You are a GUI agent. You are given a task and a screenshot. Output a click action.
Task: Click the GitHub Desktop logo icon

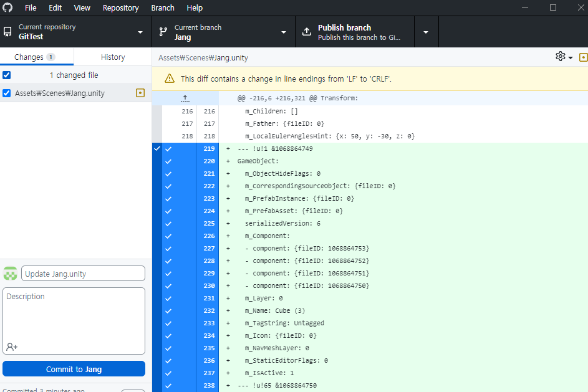tap(7, 7)
